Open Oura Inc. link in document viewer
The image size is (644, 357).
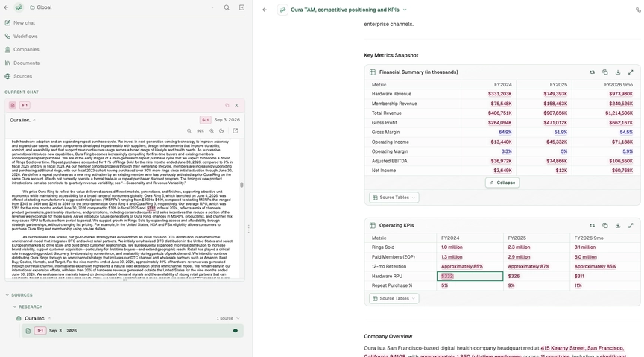(22, 120)
